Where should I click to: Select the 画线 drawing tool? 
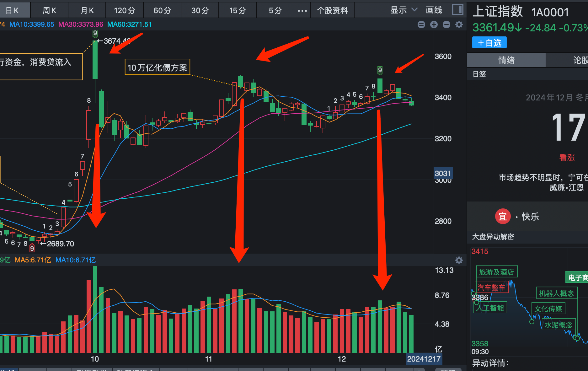coord(434,10)
